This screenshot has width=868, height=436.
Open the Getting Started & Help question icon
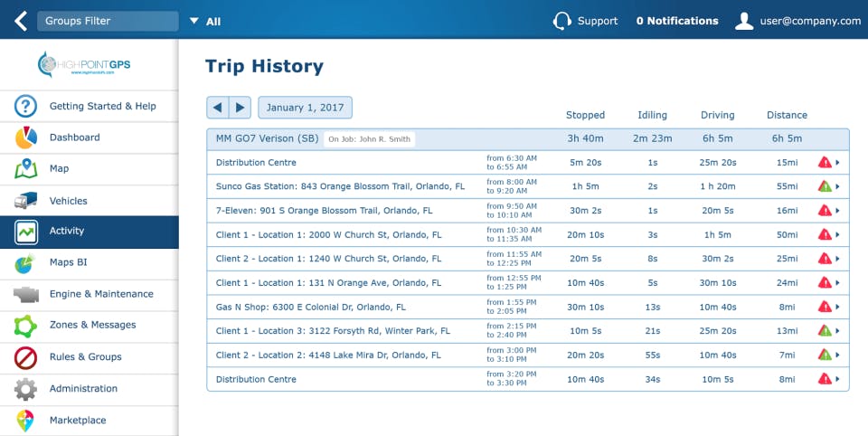point(25,106)
